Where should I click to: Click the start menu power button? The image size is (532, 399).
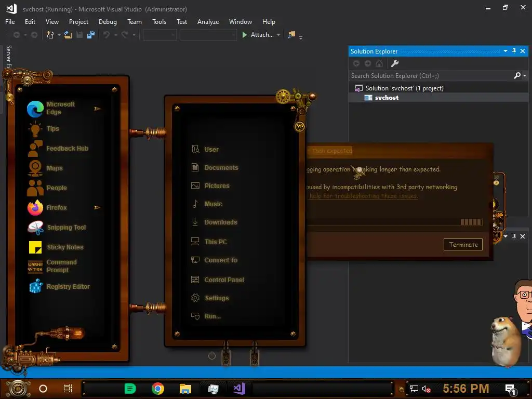(212, 355)
